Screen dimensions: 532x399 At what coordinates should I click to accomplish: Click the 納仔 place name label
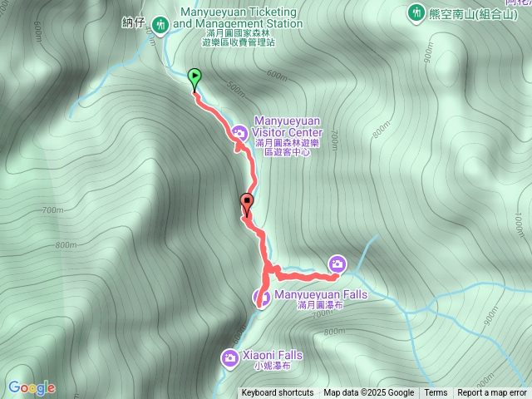coord(133,22)
